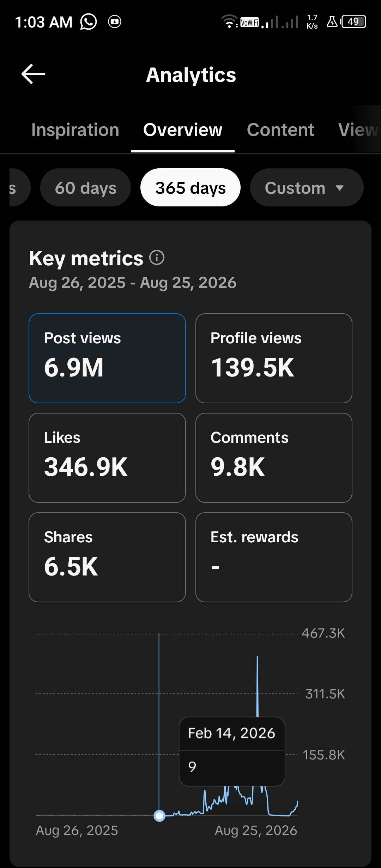
Task: Open the Custom date range dropdown
Action: pyautogui.click(x=307, y=188)
